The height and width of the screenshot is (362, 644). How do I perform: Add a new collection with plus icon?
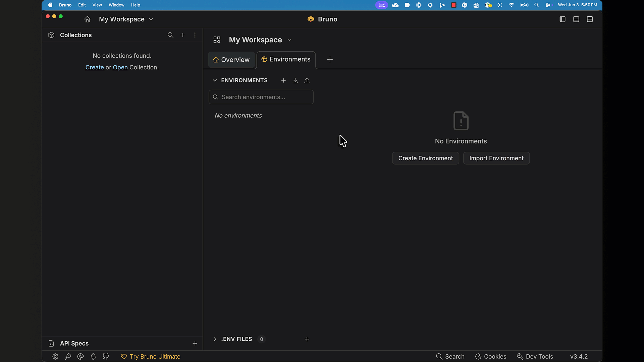(183, 35)
